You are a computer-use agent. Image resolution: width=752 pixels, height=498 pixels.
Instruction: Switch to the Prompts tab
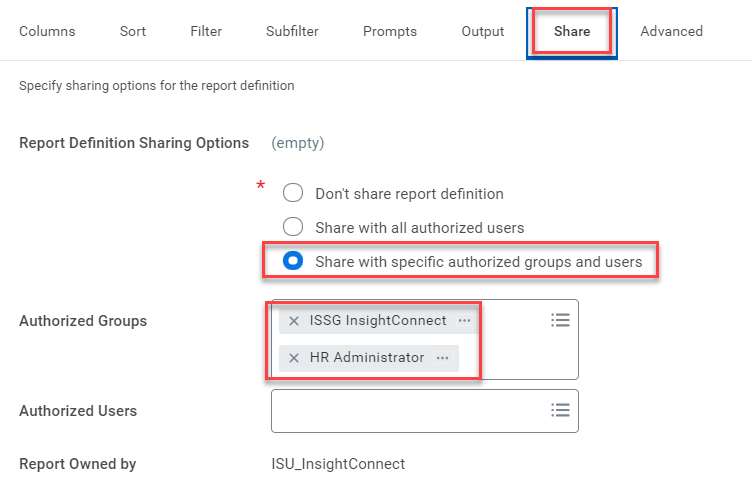390,31
